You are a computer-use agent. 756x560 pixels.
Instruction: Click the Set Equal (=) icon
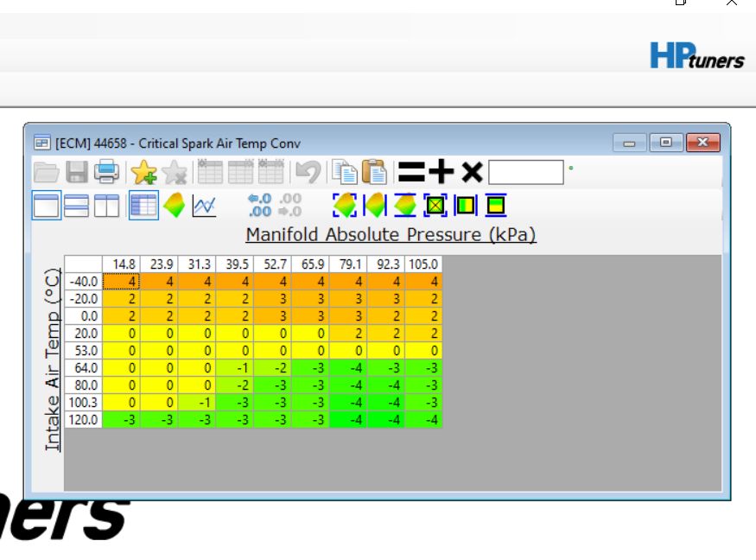coord(411,172)
